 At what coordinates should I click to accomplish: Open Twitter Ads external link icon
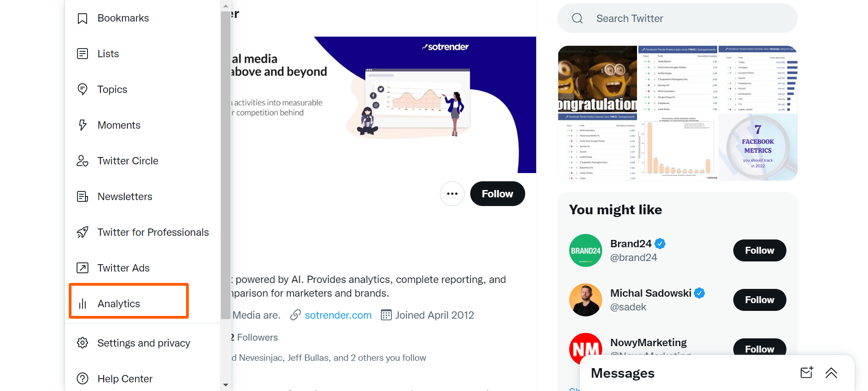point(82,268)
